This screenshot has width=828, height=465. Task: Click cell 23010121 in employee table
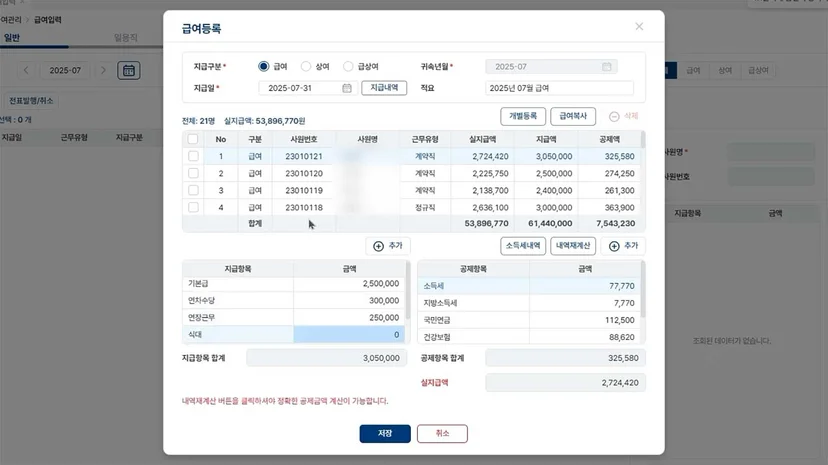(304, 156)
